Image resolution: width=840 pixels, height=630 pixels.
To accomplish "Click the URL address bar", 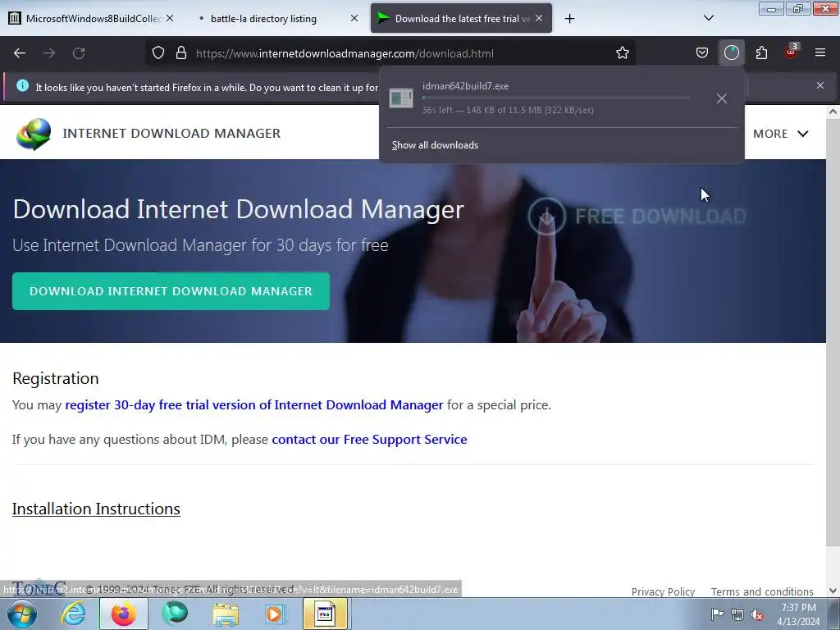I will [391, 53].
